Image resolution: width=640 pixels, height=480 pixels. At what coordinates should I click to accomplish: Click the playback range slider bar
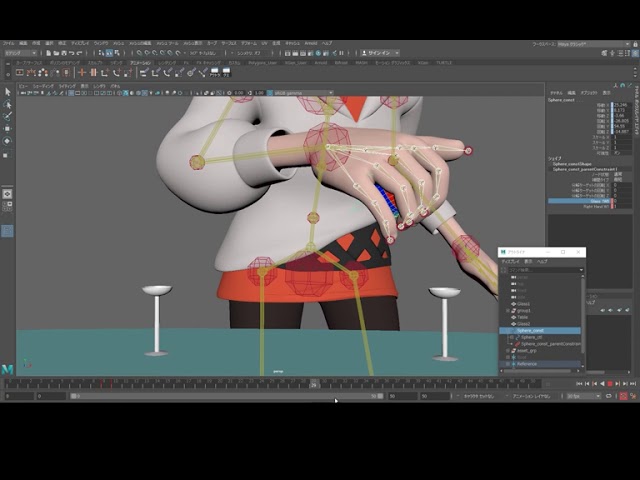[x=227, y=396]
